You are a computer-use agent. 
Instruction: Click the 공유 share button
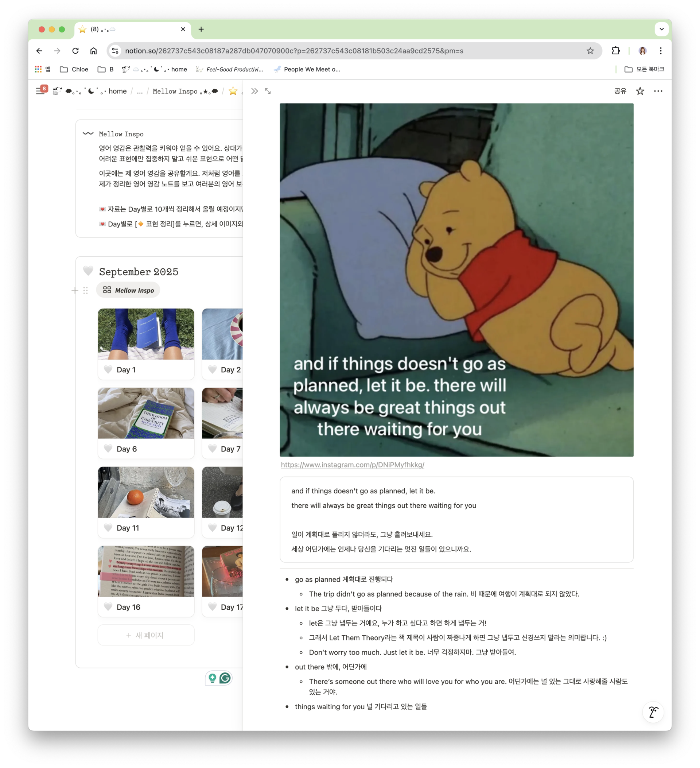pyautogui.click(x=620, y=91)
